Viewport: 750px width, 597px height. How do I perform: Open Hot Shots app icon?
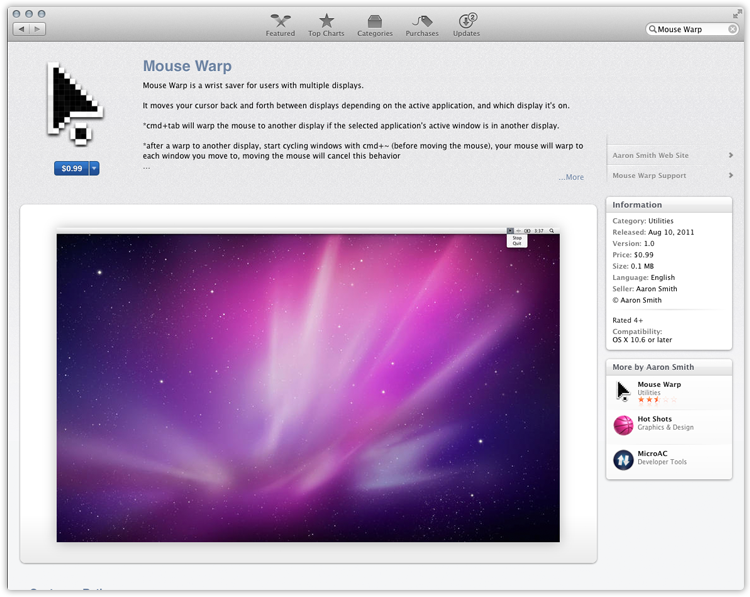point(623,425)
